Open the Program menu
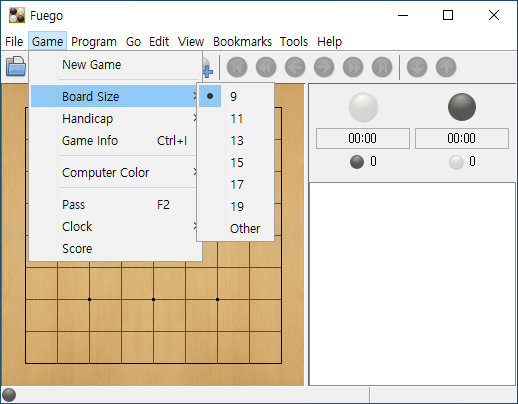 (x=94, y=42)
